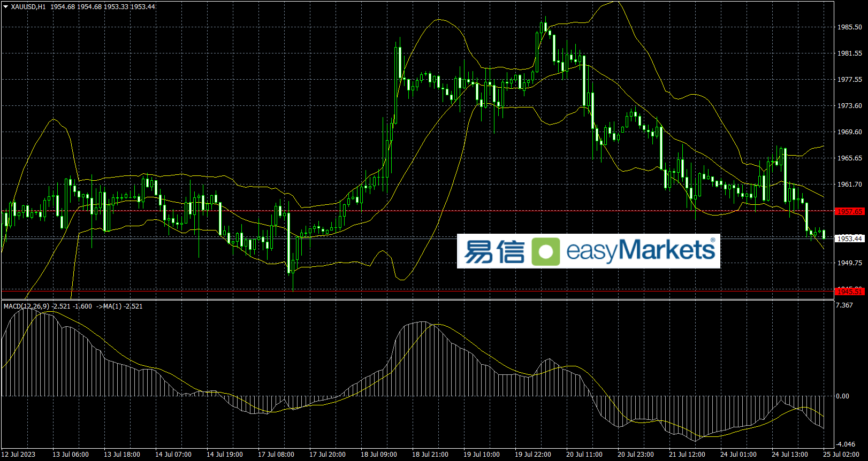Click the 1977.55 price axis label
Image resolution: width=868 pixels, height=461 pixels.
(850, 80)
